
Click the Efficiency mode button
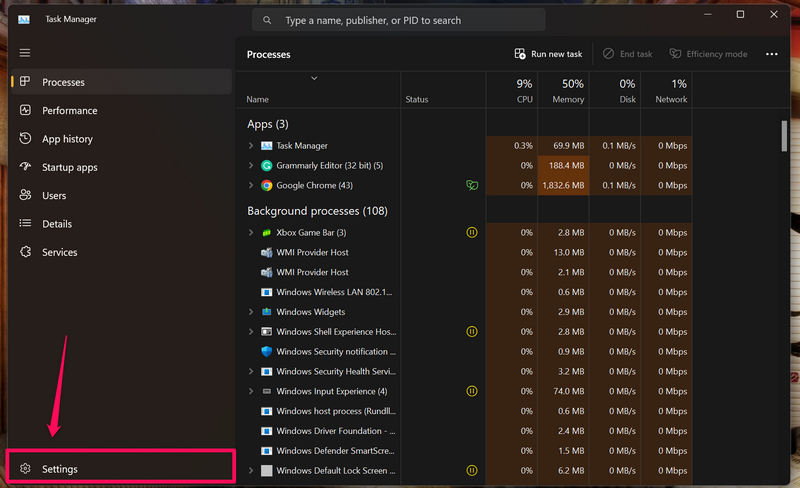click(x=708, y=54)
